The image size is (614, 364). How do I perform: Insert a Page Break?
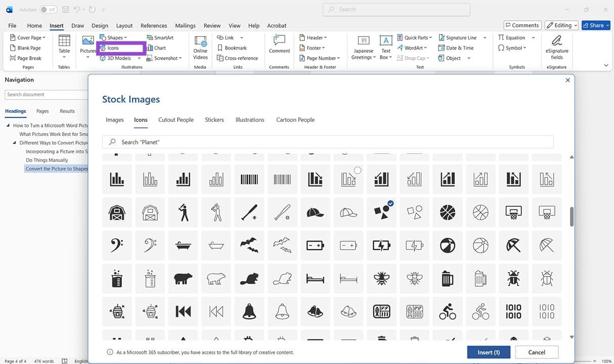[28, 58]
